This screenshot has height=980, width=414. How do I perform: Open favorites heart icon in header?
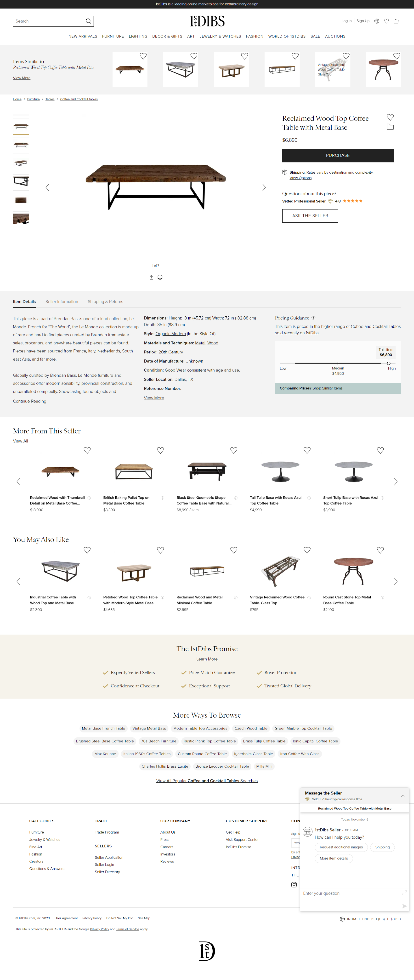pos(386,21)
